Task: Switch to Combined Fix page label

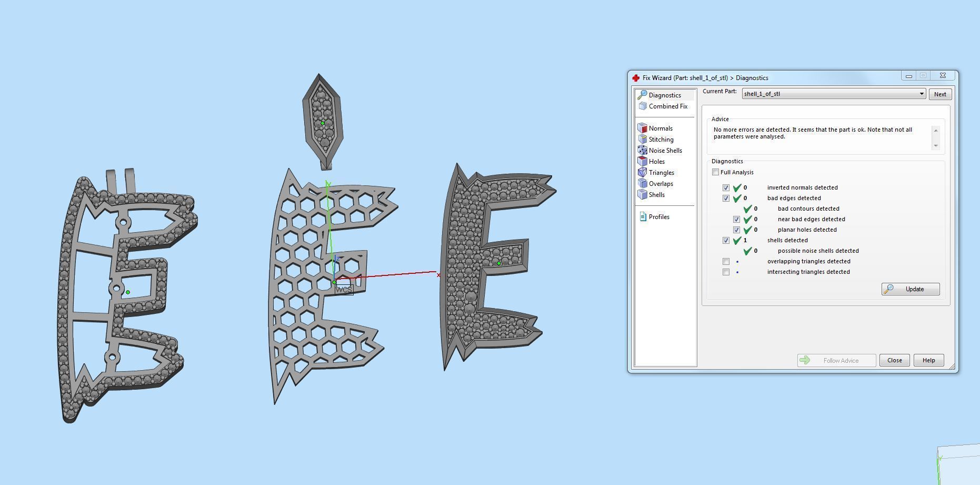Action: pyautogui.click(x=668, y=106)
